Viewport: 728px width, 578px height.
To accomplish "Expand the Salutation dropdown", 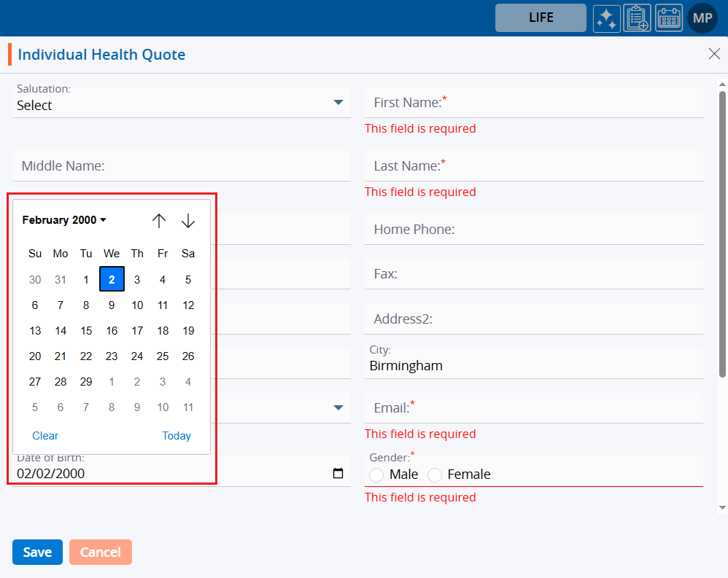I will pos(338,103).
